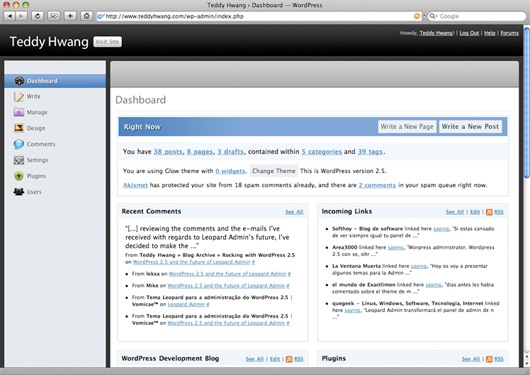Click the Akismet link
The width and height of the screenshot is (530, 375).
tap(135, 185)
